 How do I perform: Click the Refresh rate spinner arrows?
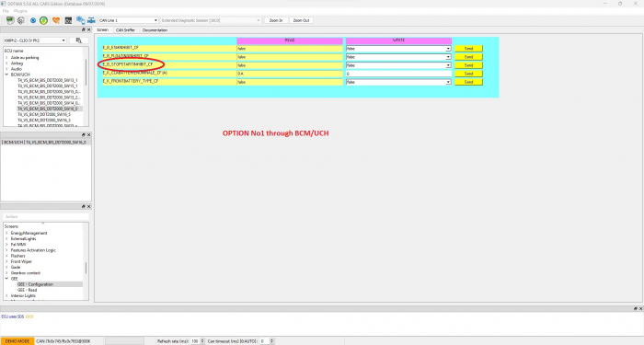pos(202,341)
